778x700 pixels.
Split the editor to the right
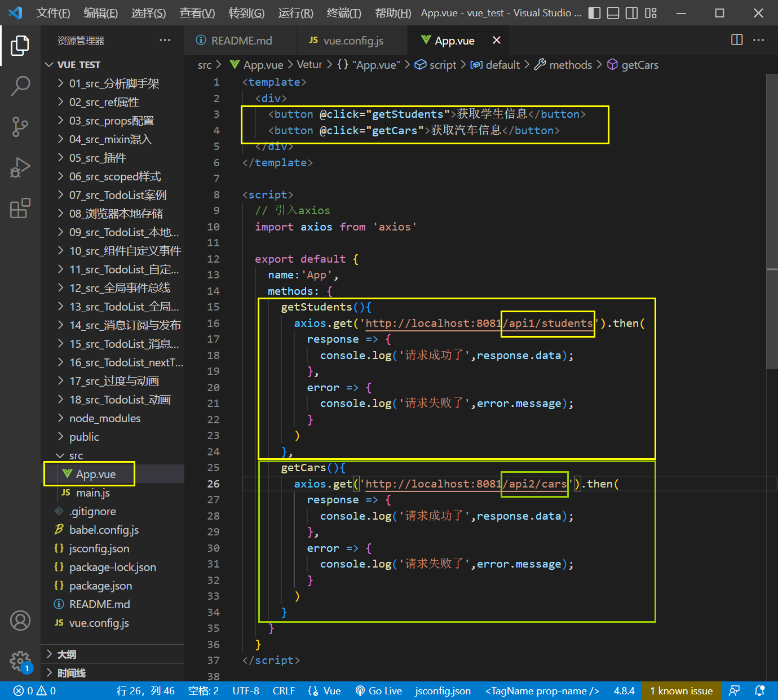point(737,39)
